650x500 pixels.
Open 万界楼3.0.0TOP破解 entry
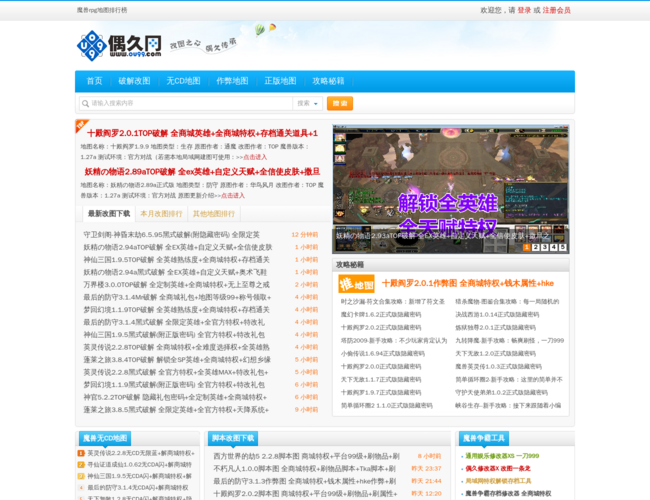point(177,284)
